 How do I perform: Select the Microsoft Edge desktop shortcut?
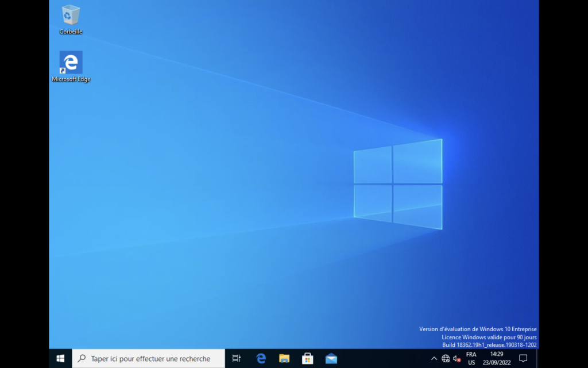tap(71, 62)
